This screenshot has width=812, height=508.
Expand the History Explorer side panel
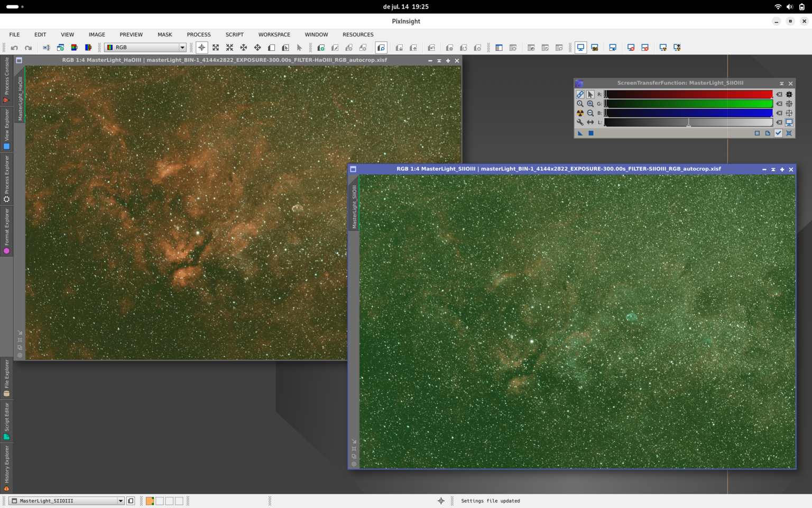tap(6, 468)
